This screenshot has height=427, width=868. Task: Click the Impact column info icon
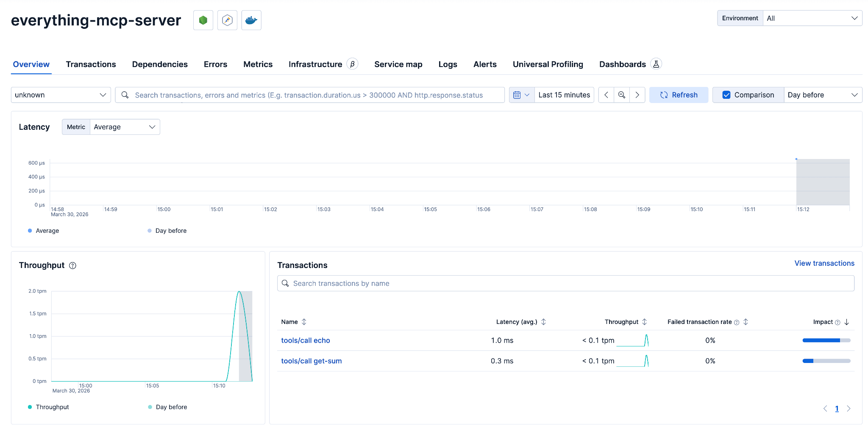(837, 322)
